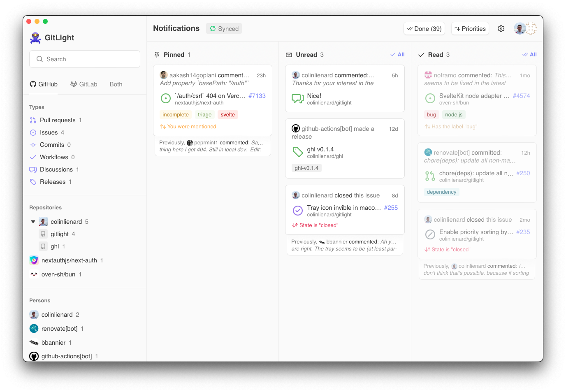The width and height of the screenshot is (566, 392).
Task: Click the node.js label
Action: tap(454, 115)
